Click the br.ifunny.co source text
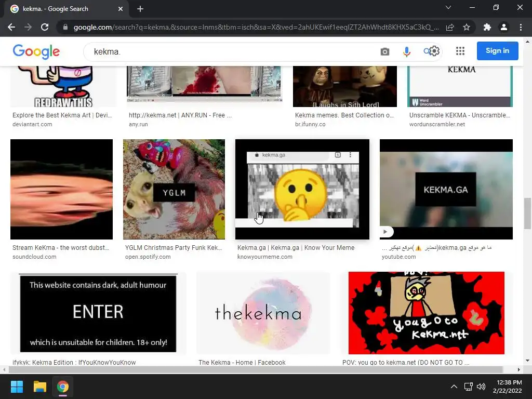 point(310,124)
